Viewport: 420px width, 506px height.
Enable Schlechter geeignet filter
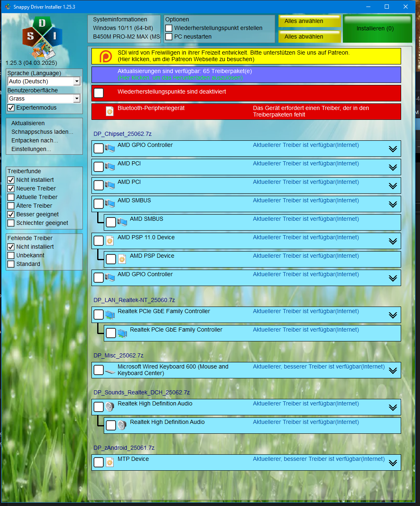click(11, 223)
